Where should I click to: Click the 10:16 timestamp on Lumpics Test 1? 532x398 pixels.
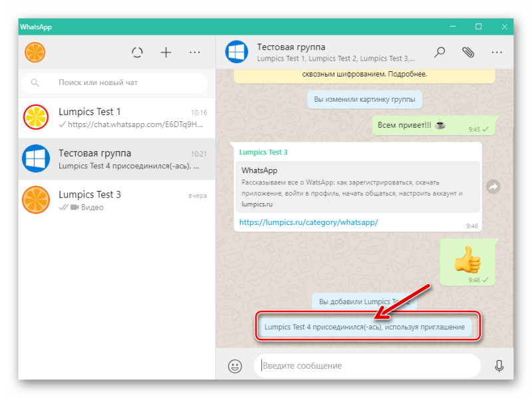click(x=199, y=112)
